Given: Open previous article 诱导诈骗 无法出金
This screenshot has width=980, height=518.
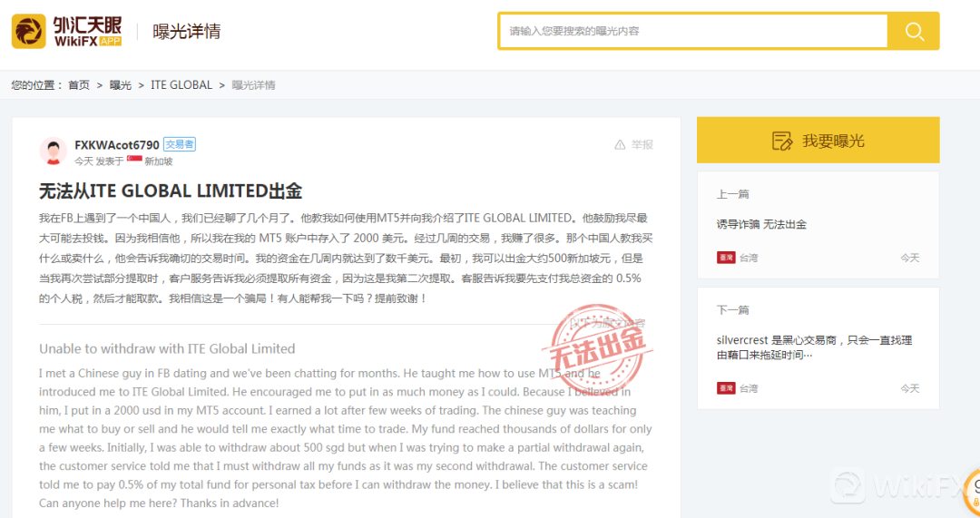Looking at the screenshot, I should pos(761,224).
